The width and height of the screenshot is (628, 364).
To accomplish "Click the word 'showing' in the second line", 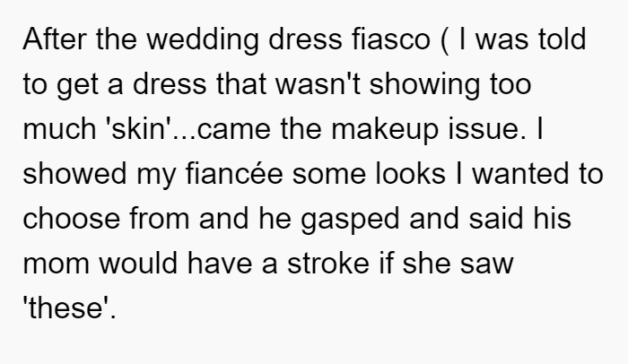I will pyautogui.click(x=424, y=85).
